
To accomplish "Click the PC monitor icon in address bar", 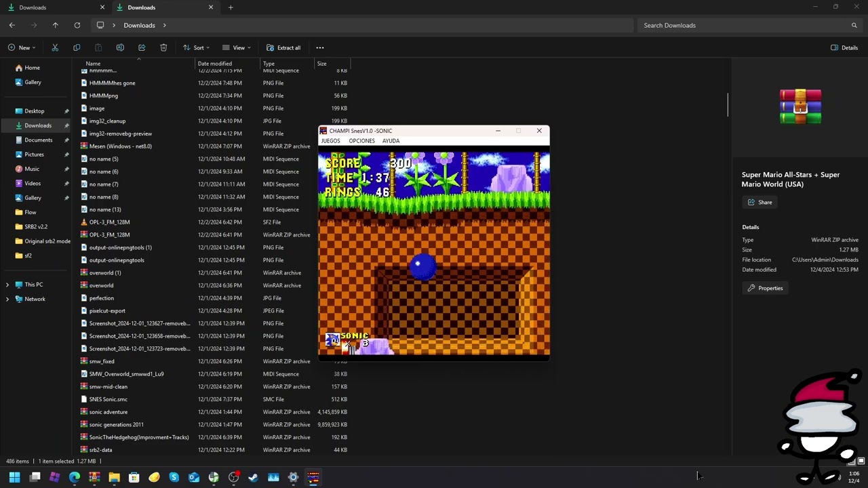I will click(x=100, y=25).
